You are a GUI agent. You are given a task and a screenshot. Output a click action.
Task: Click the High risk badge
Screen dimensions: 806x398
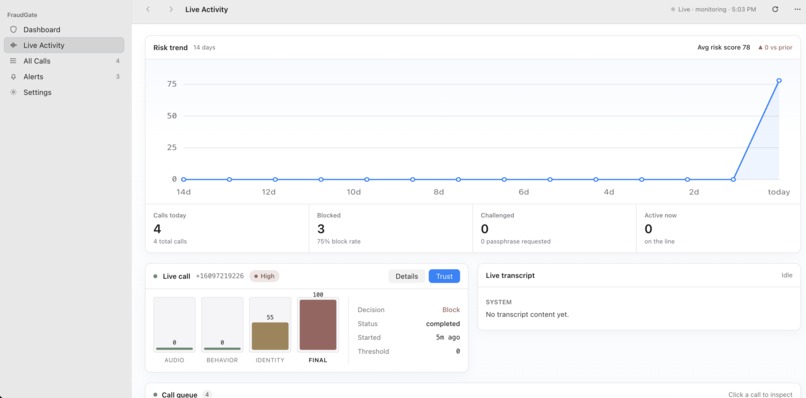264,276
